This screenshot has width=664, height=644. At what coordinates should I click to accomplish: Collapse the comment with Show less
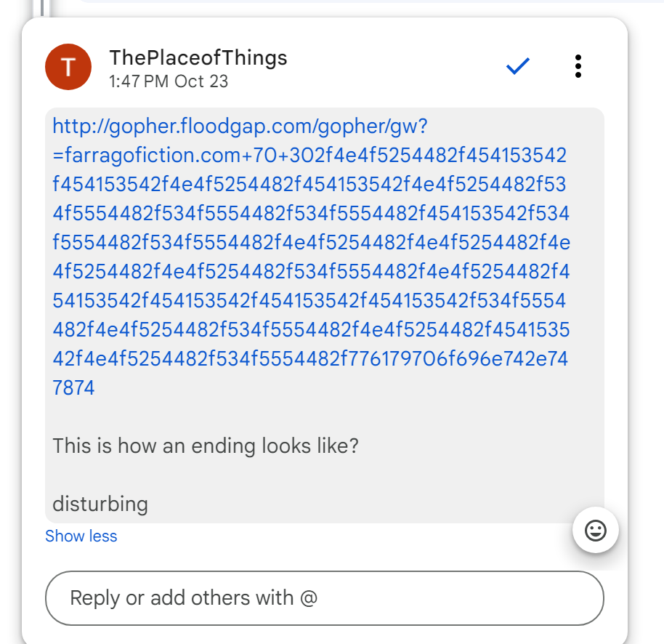pyautogui.click(x=81, y=536)
